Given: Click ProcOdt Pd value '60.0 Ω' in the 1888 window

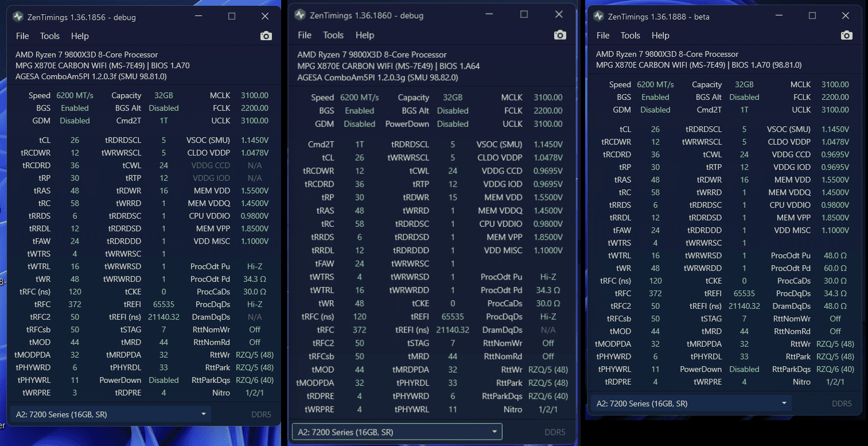Looking at the screenshot, I should 835,268.
